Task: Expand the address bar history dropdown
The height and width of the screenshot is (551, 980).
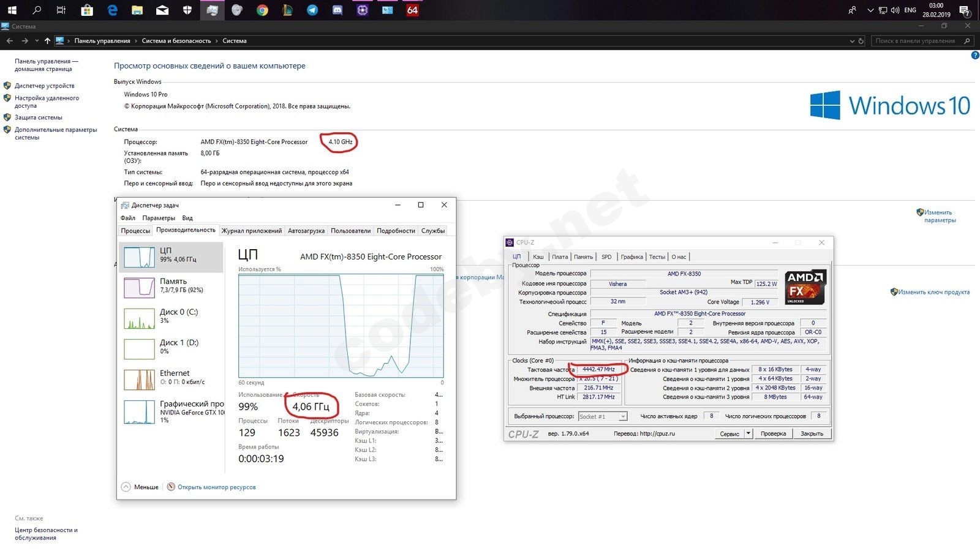Action: [852, 41]
